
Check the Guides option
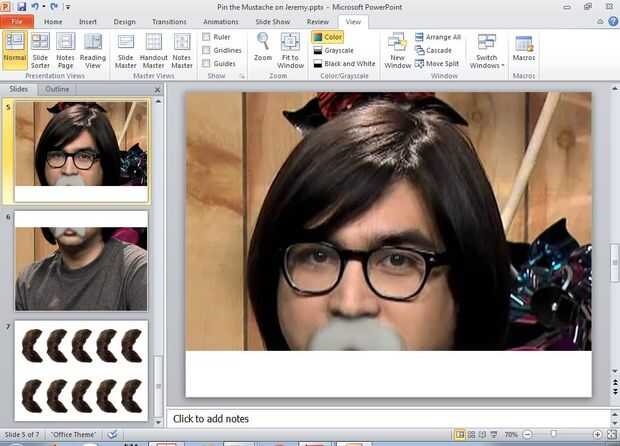coord(207,63)
